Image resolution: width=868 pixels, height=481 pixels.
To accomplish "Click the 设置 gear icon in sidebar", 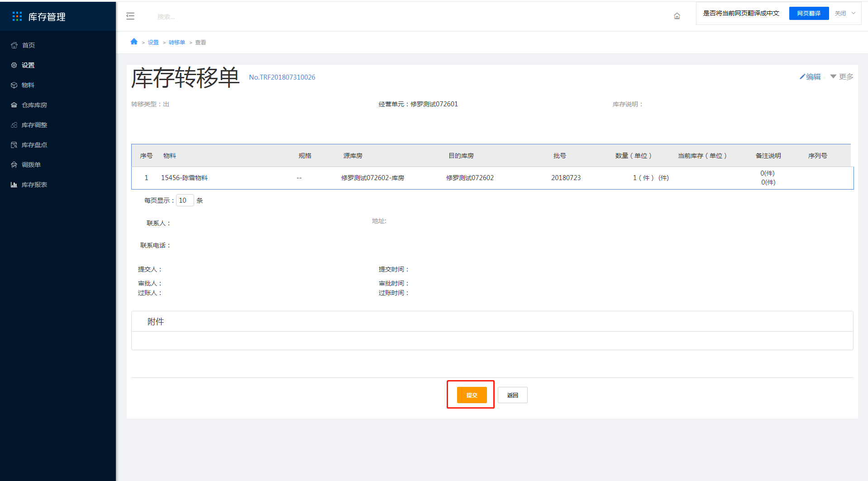I will click(14, 65).
